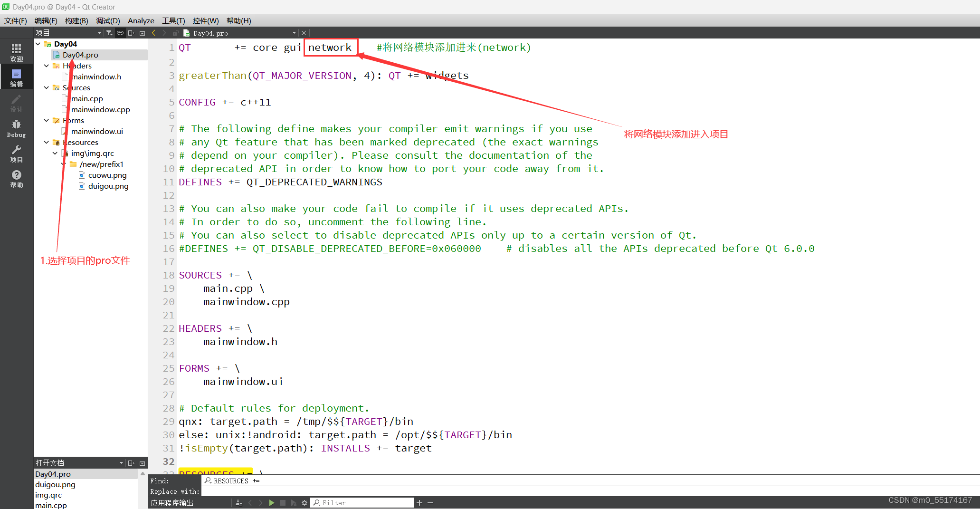
Task: Open application output settings gear
Action: point(304,503)
